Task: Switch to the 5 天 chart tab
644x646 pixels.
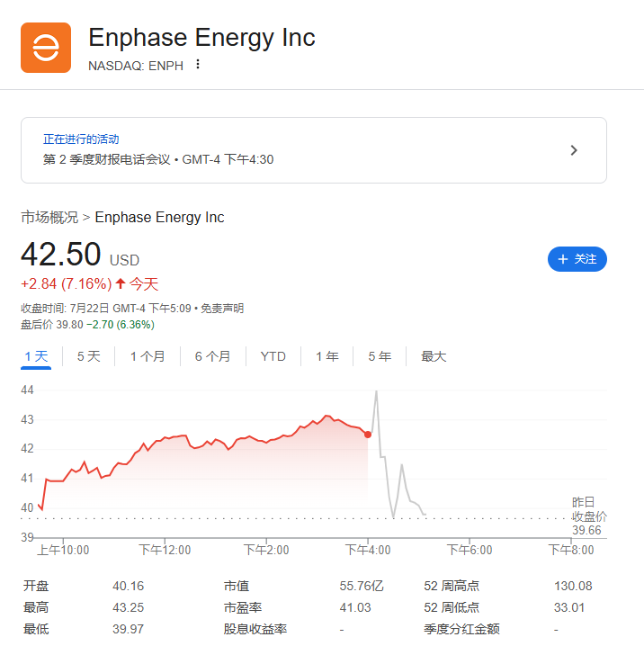Action: coord(88,356)
